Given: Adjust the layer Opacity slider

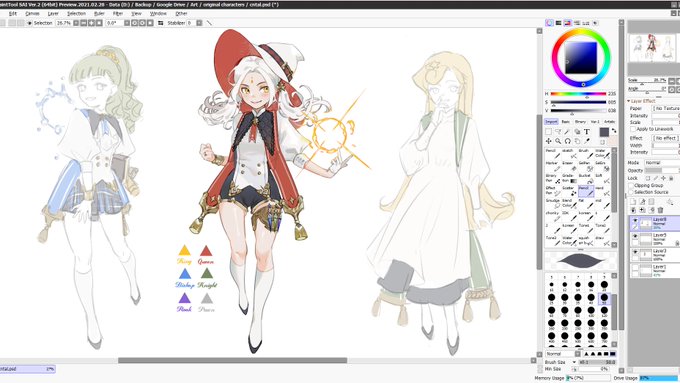Looking at the screenshot, I should click(x=662, y=170).
